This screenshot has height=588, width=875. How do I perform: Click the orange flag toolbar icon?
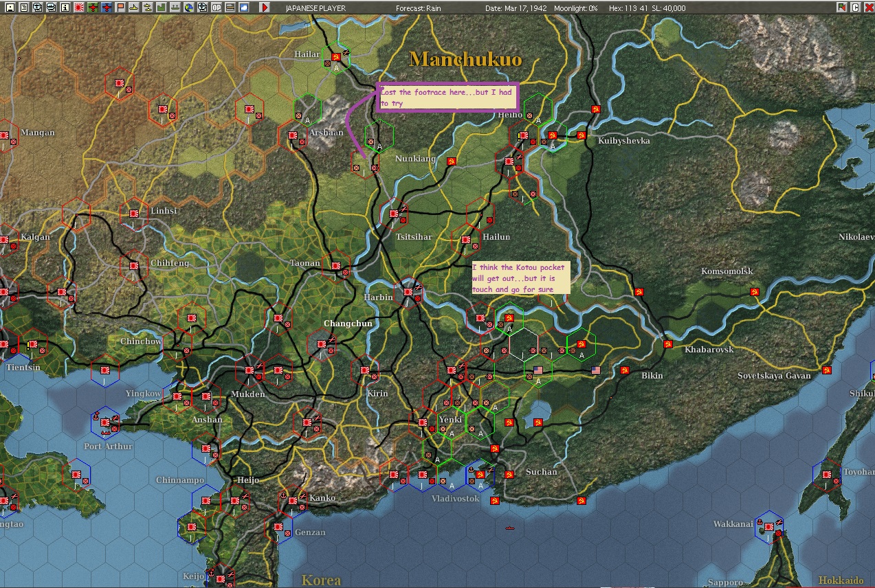click(120, 8)
